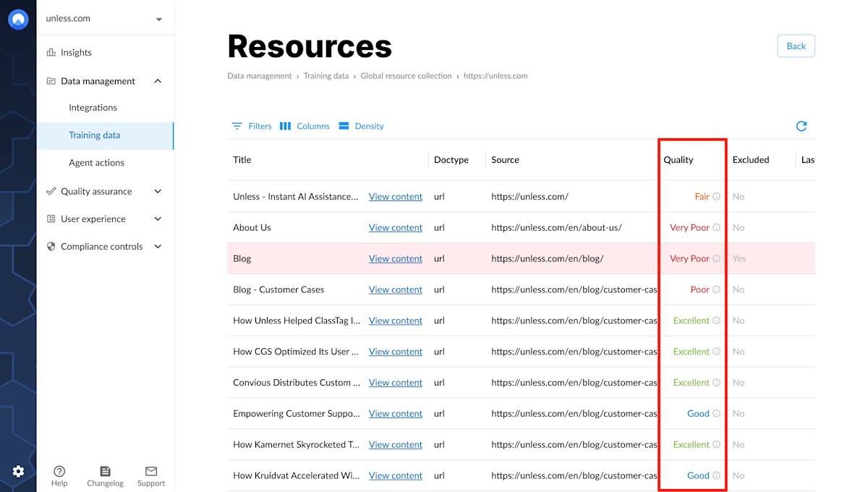Click the 'Yes' excluded value in Blog row
The image size is (868, 492).
(x=739, y=258)
